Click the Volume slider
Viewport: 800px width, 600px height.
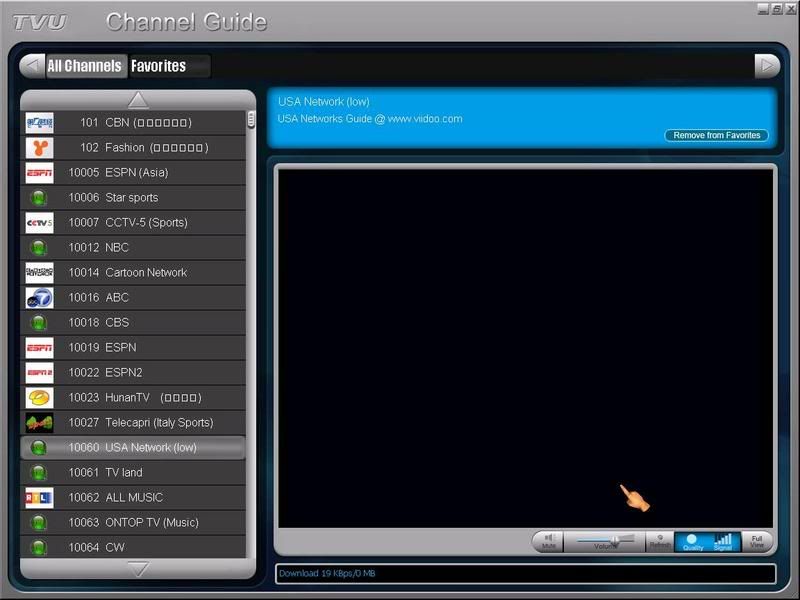tap(606, 541)
